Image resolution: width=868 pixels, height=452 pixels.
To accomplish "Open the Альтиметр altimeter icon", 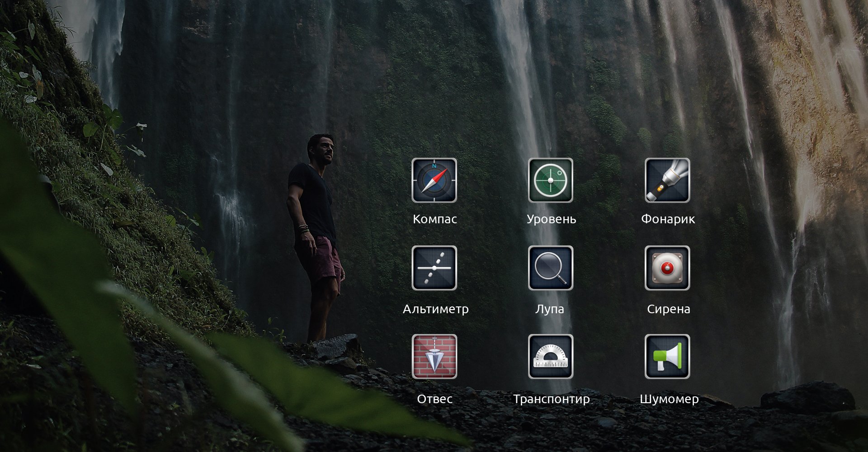I will pyautogui.click(x=434, y=268).
